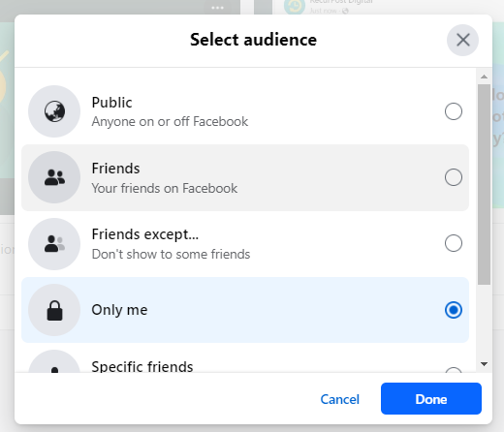Click the scrollbar down arrow

(x=484, y=364)
